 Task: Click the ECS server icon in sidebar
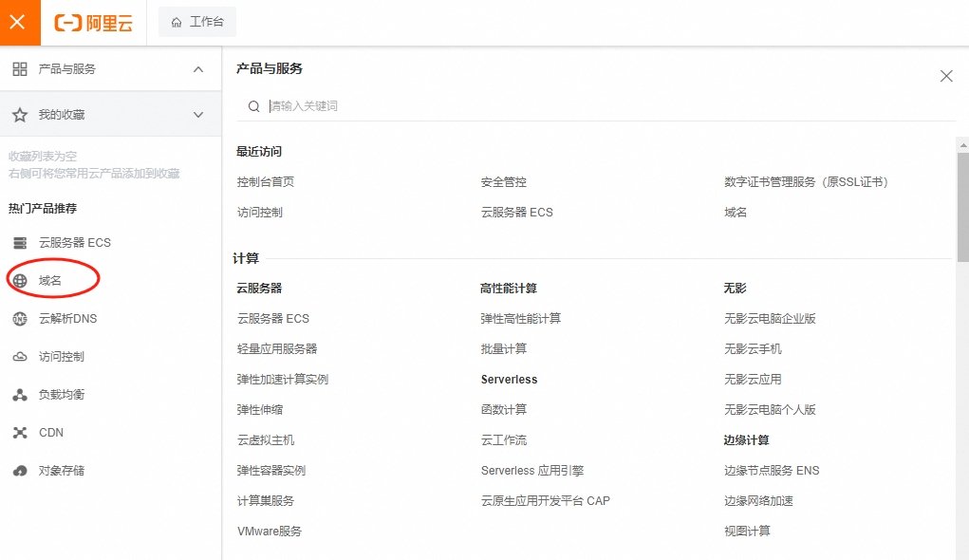pos(20,243)
